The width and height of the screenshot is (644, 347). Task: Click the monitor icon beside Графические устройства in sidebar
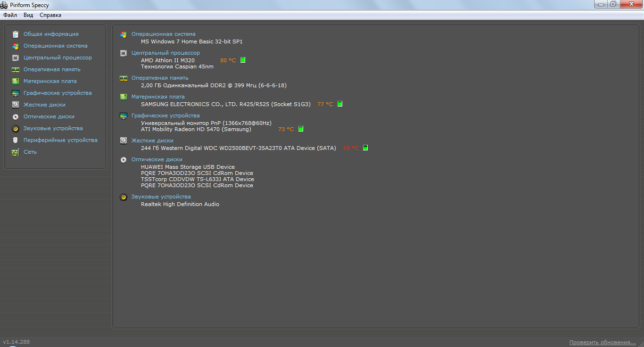tap(16, 93)
